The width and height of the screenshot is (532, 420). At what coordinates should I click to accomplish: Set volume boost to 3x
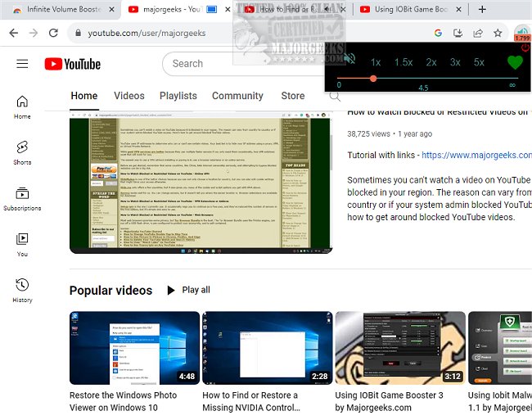click(455, 62)
